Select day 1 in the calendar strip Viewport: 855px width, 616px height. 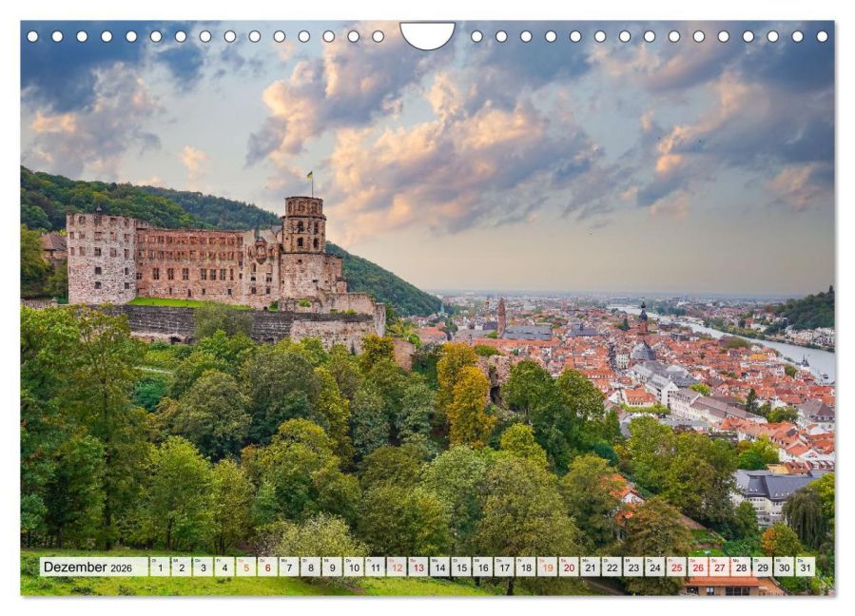point(159,568)
